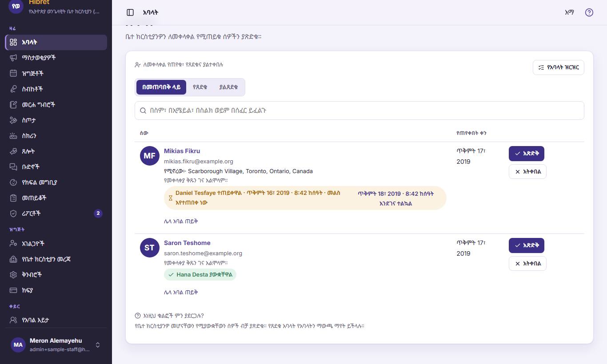Open ስክሪን in the sidebar
The width and height of the screenshot is (607, 364).
point(56,136)
